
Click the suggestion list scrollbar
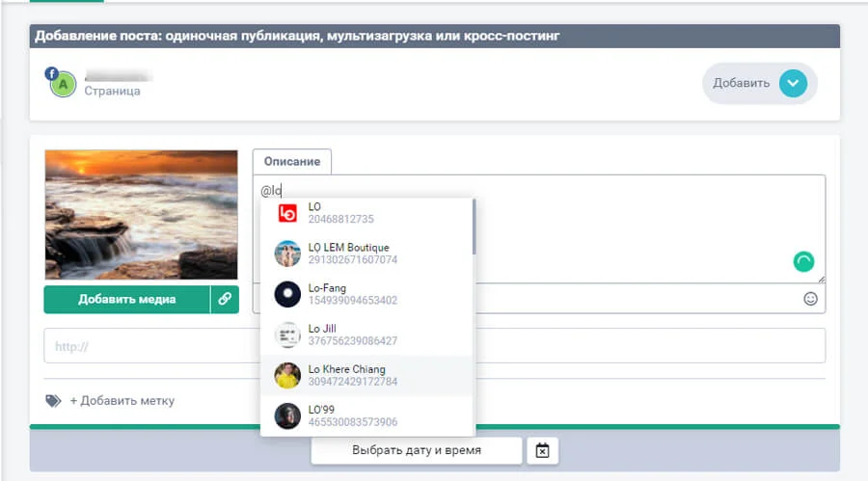point(473,227)
